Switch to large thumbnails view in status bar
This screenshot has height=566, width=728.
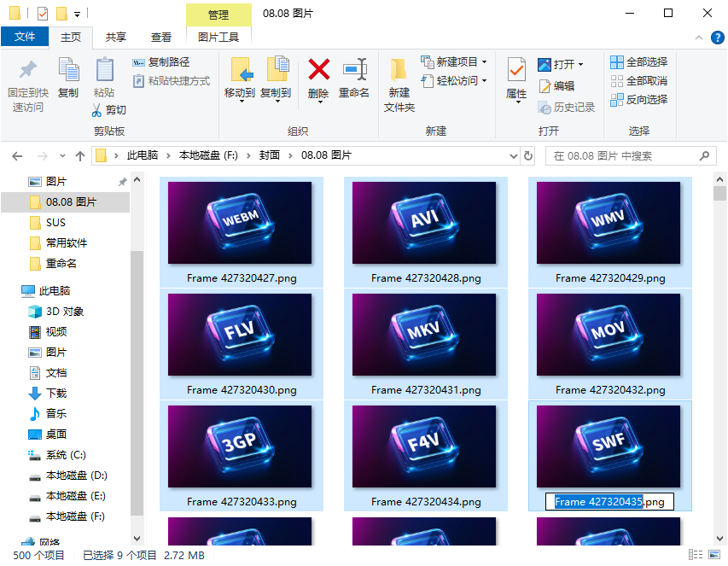pos(714,554)
